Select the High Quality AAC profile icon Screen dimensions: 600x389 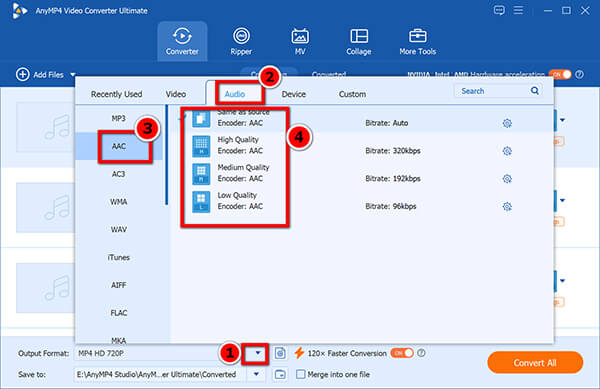pyautogui.click(x=201, y=146)
